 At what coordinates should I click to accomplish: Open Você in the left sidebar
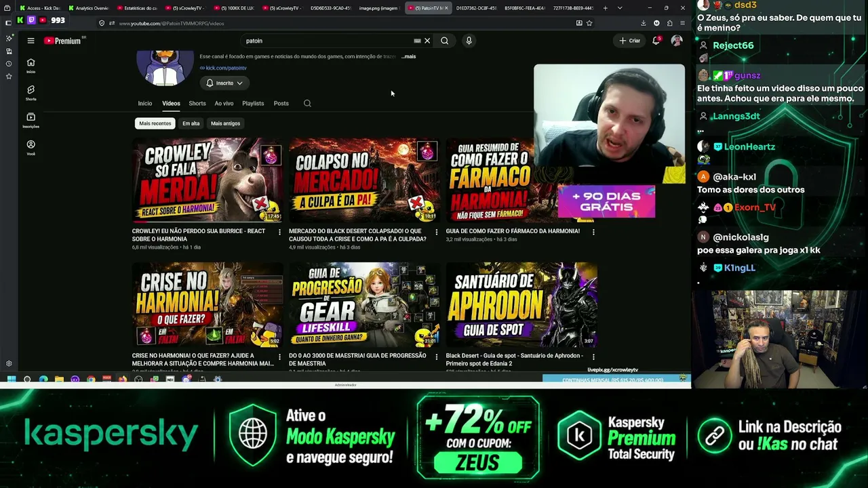(x=31, y=148)
